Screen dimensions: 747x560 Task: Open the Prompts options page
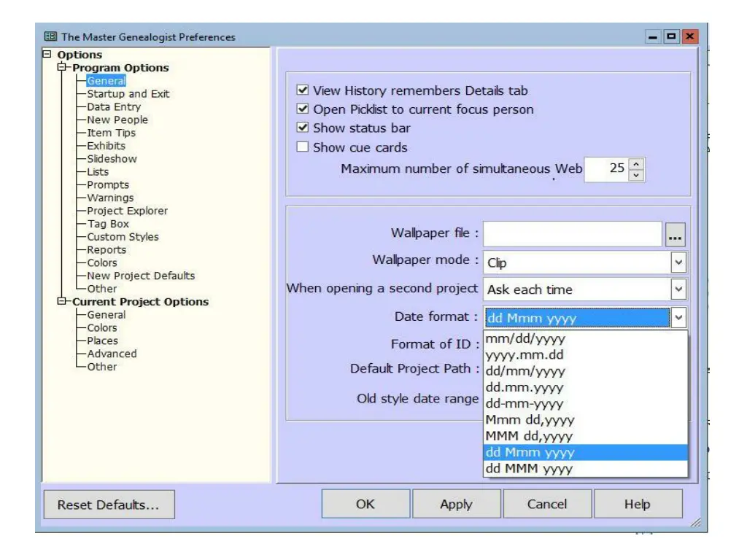[108, 184]
